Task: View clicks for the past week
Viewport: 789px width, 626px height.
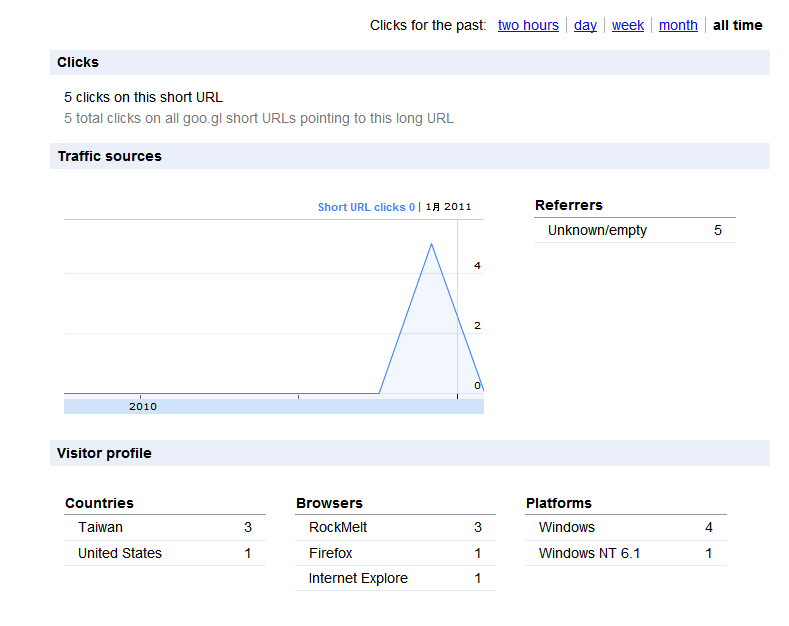Action: tap(628, 25)
